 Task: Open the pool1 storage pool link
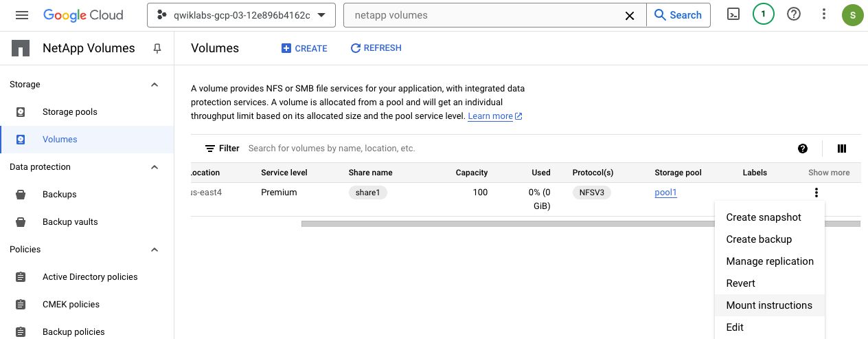(x=666, y=193)
